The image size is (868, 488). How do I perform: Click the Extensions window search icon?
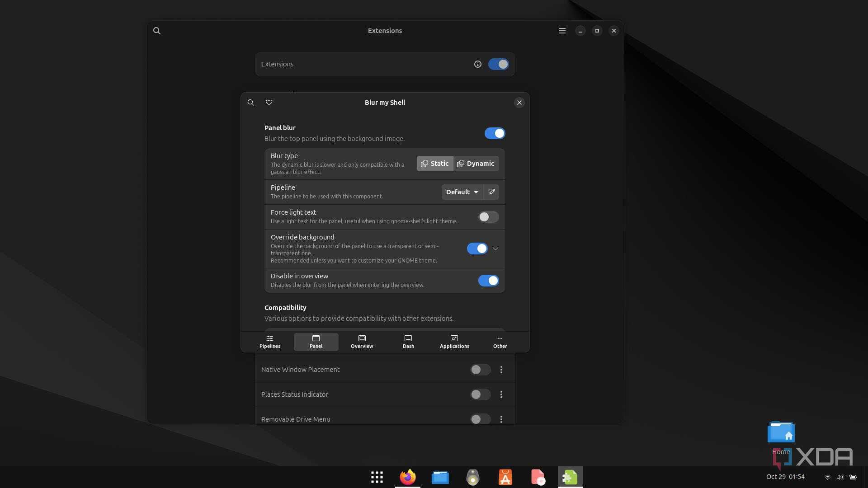[x=157, y=31]
